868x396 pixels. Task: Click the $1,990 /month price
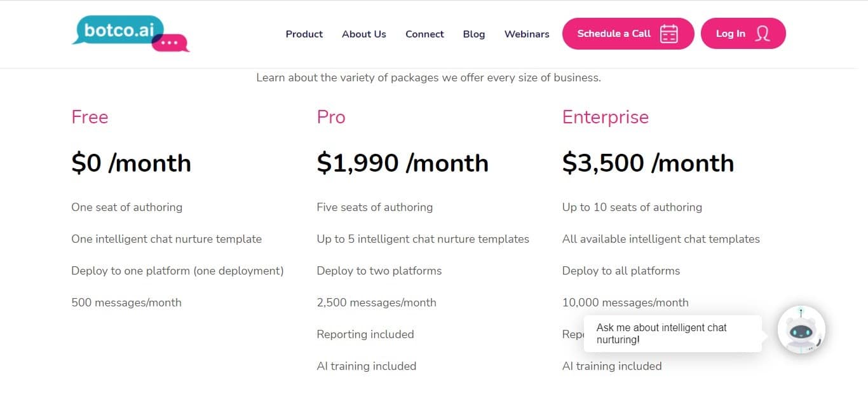click(x=402, y=163)
